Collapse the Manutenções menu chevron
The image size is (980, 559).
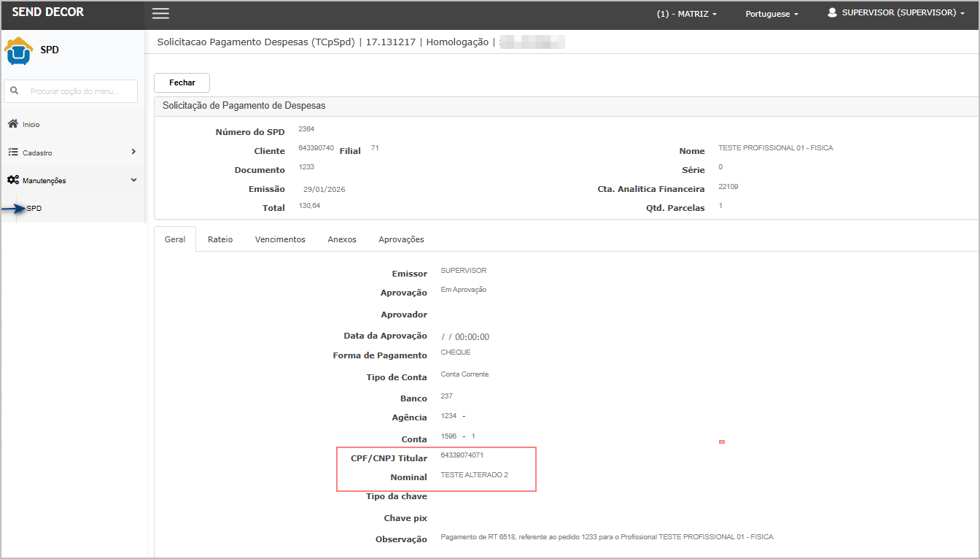(x=133, y=180)
